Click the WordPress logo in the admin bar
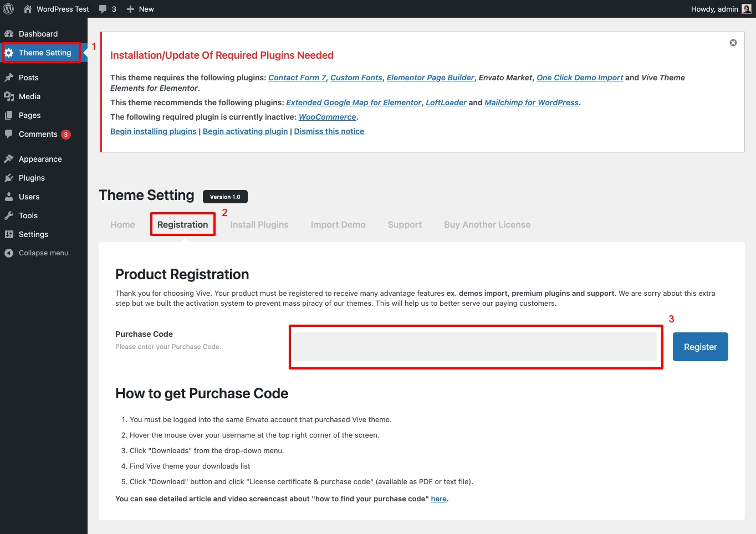Screen dimensions: 756x534 [8, 9]
